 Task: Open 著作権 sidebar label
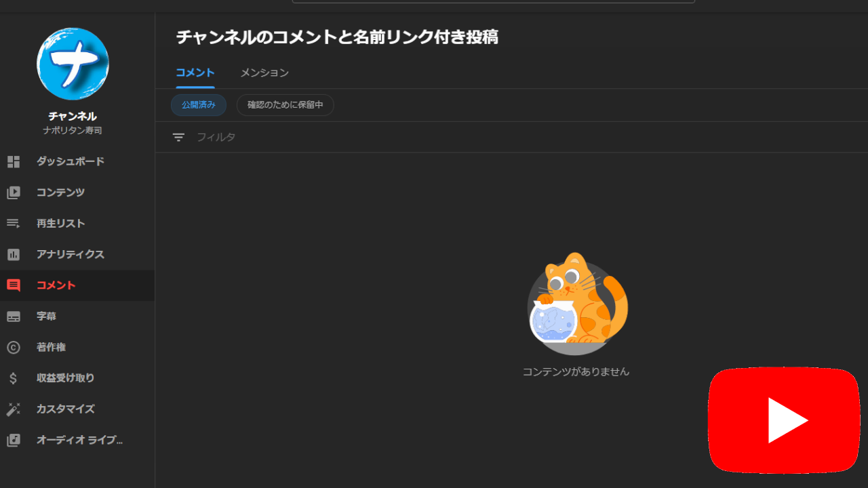pyautogui.click(x=52, y=347)
